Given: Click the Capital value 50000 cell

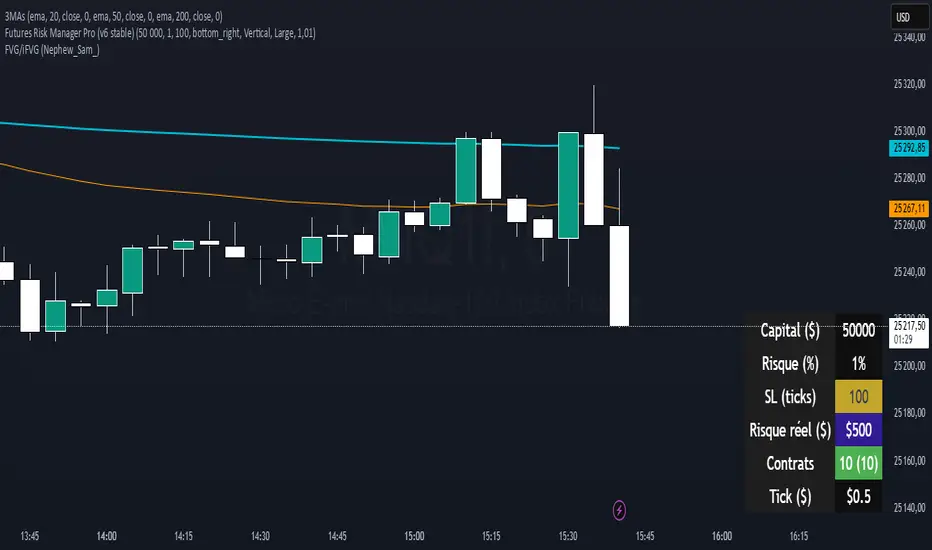Looking at the screenshot, I should click(x=857, y=330).
